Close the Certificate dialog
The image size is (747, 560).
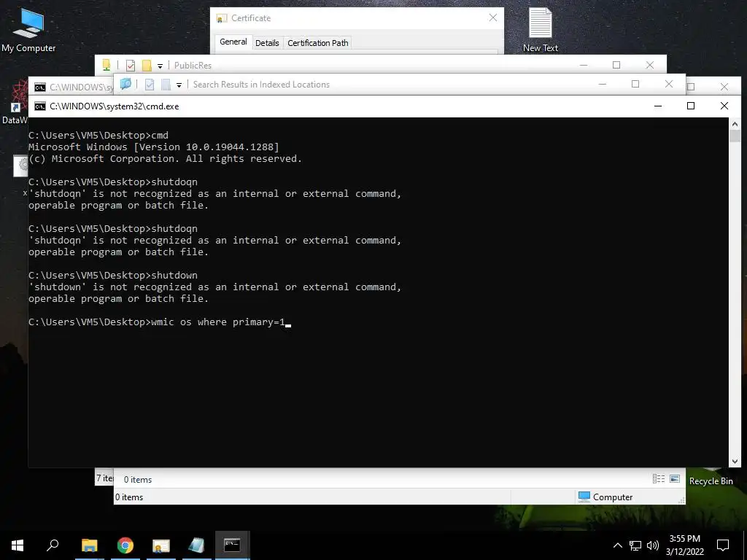(493, 17)
